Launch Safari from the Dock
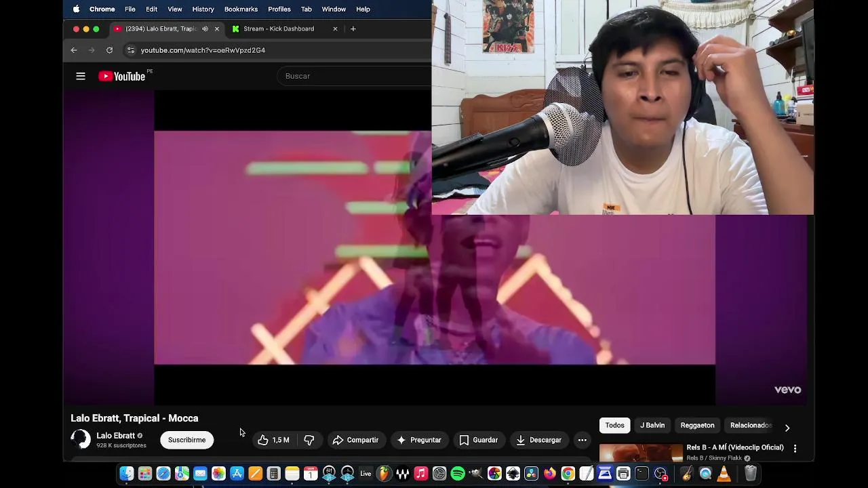The image size is (868, 488). pyautogui.click(x=163, y=474)
